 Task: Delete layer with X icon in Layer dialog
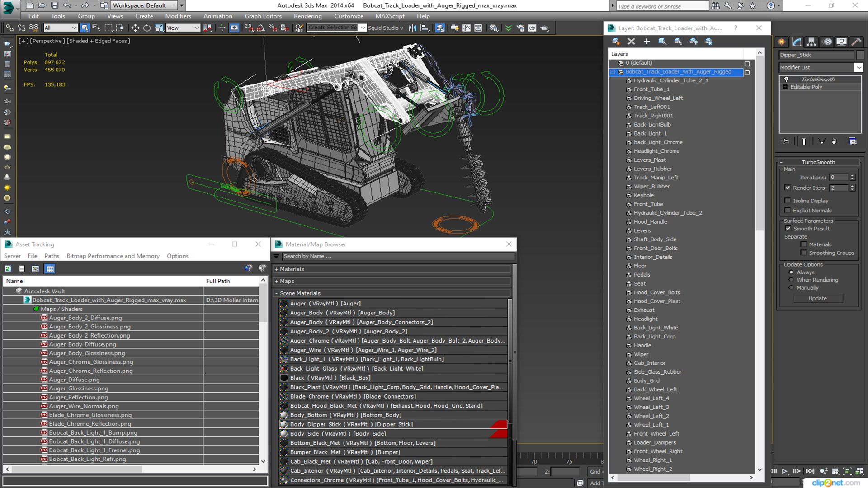(632, 41)
